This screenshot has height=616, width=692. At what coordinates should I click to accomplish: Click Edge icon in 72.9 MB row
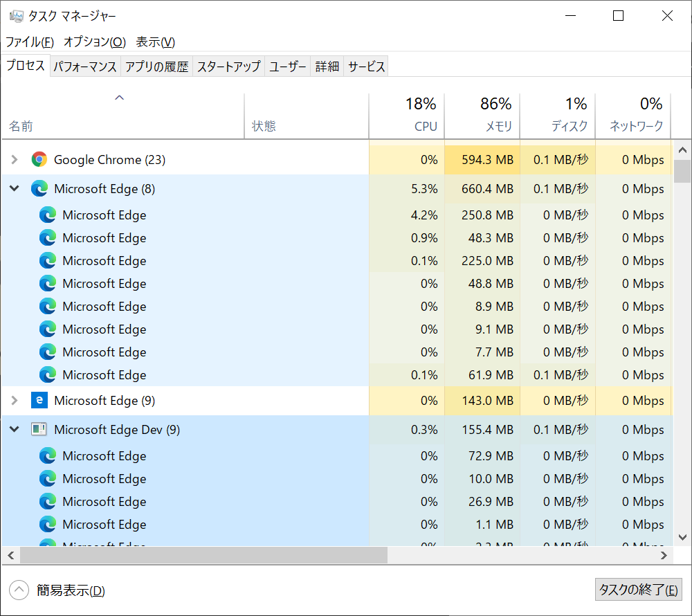[48, 456]
